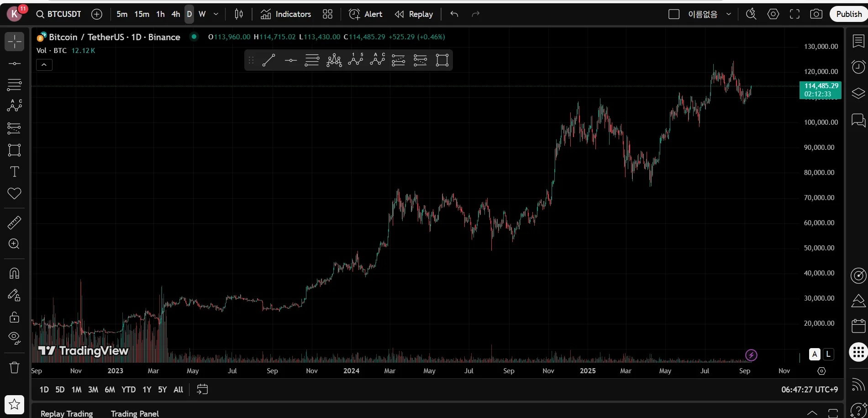This screenshot has width=868, height=418.
Task: Select head and shoulders pattern in floating toolbar
Action: (x=334, y=60)
